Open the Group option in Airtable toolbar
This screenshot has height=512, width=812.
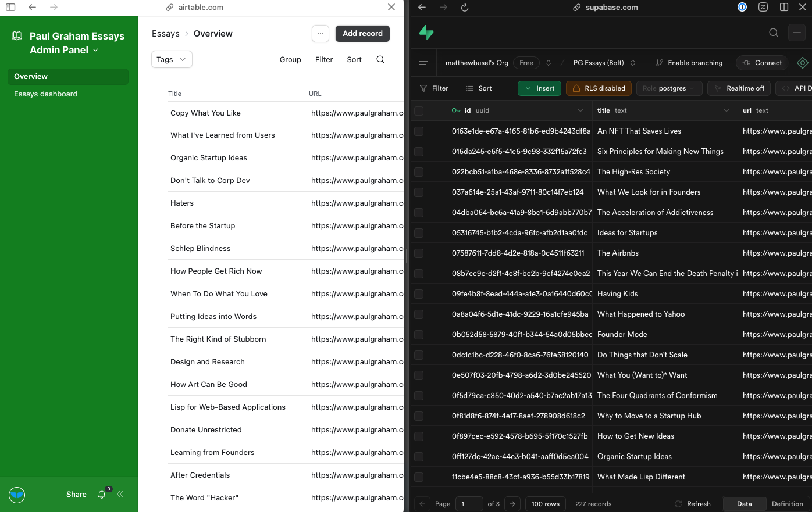tap(290, 59)
